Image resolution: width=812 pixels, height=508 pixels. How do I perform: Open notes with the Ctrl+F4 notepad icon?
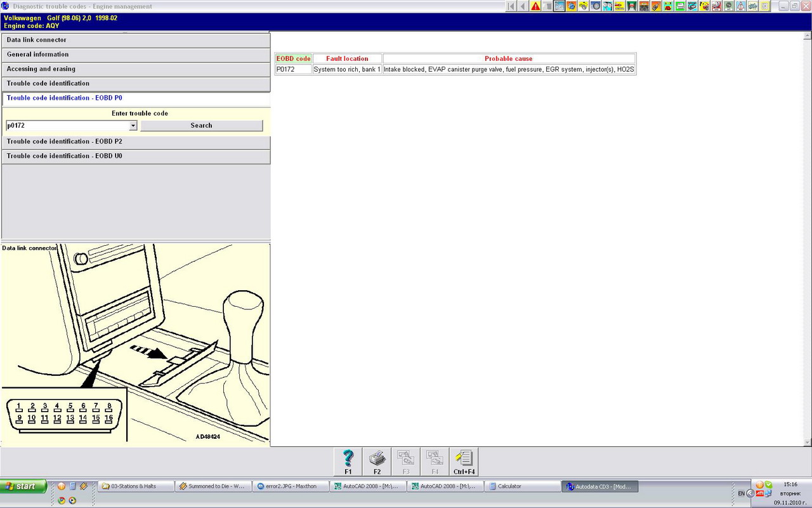[x=464, y=462]
